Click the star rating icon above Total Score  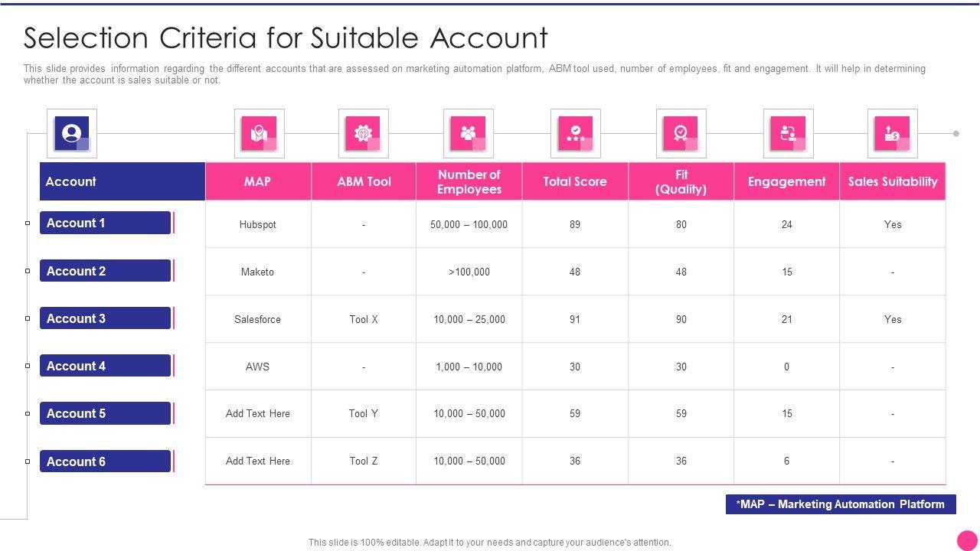[x=575, y=133]
